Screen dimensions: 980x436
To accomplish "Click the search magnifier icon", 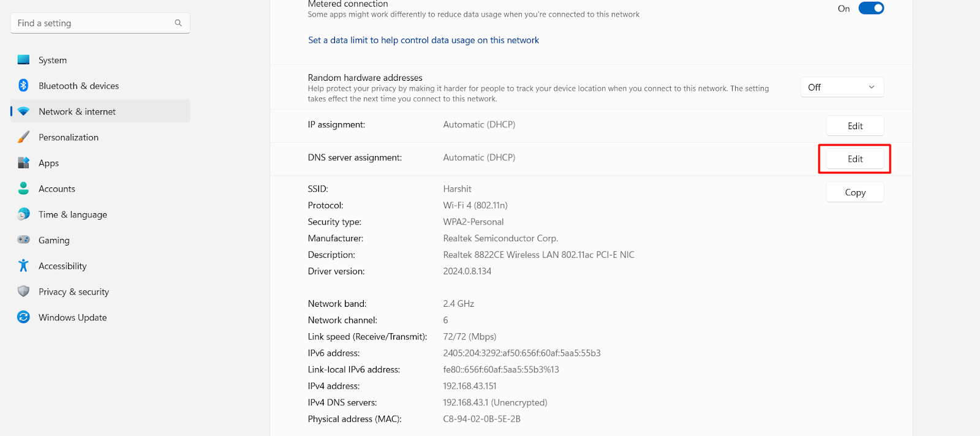I will pos(178,23).
